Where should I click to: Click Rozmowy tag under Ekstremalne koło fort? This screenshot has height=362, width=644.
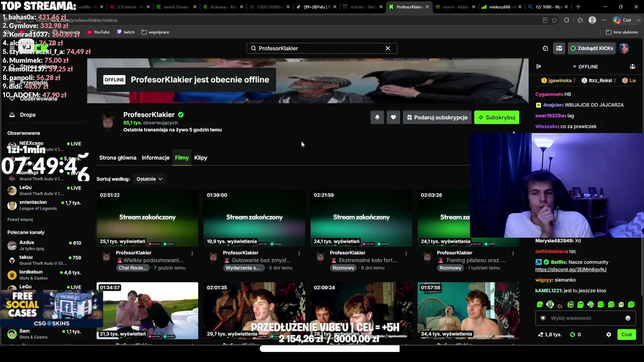click(x=343, y=268)
